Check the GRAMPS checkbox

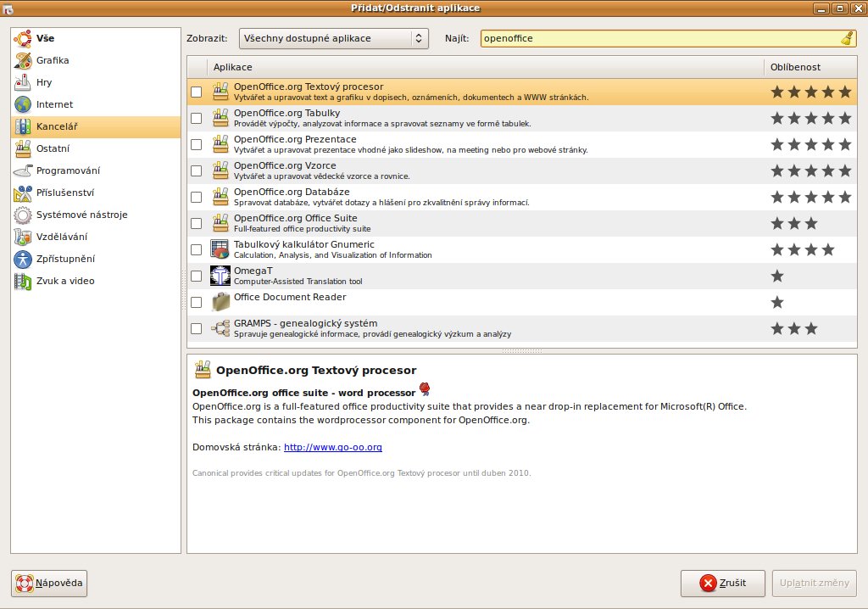point(197,328)
